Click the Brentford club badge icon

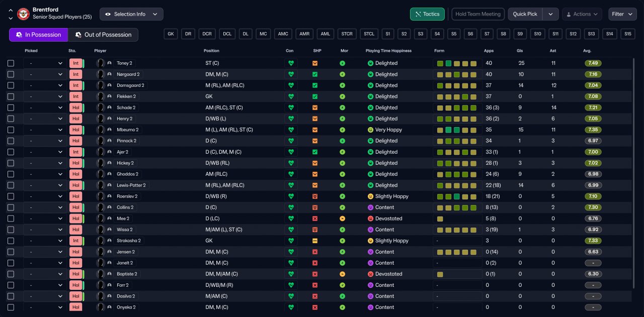(23, 14)
